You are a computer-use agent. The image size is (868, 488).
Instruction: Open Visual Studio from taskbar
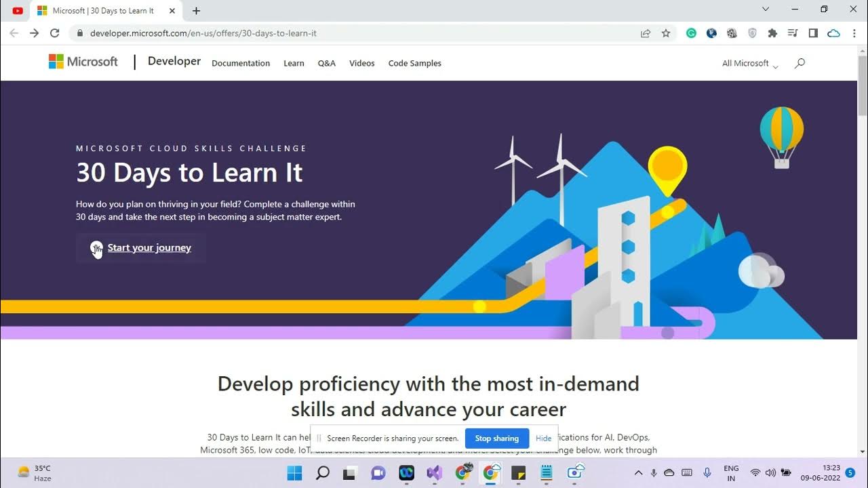(x=434, y=472)
